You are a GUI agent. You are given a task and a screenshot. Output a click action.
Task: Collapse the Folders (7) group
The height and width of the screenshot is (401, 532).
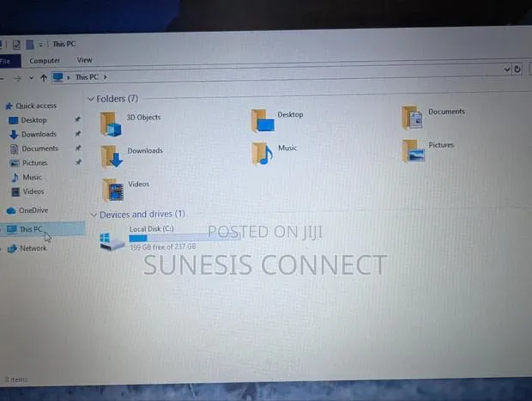[91, 99]
